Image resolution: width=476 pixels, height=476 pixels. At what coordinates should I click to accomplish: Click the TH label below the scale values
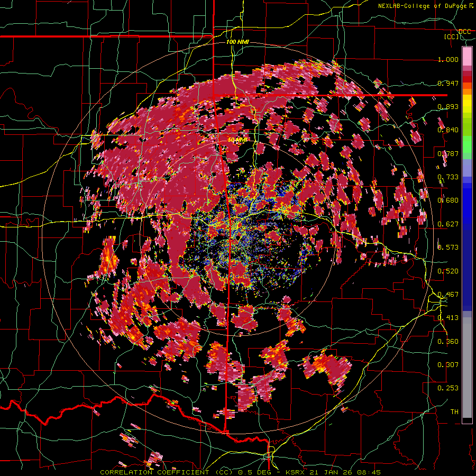click(454, 412)
